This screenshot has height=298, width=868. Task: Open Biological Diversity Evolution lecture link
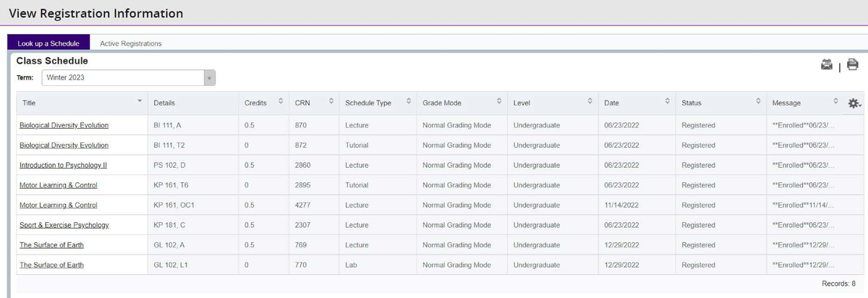pyautogui.click(x=64, y=125)
